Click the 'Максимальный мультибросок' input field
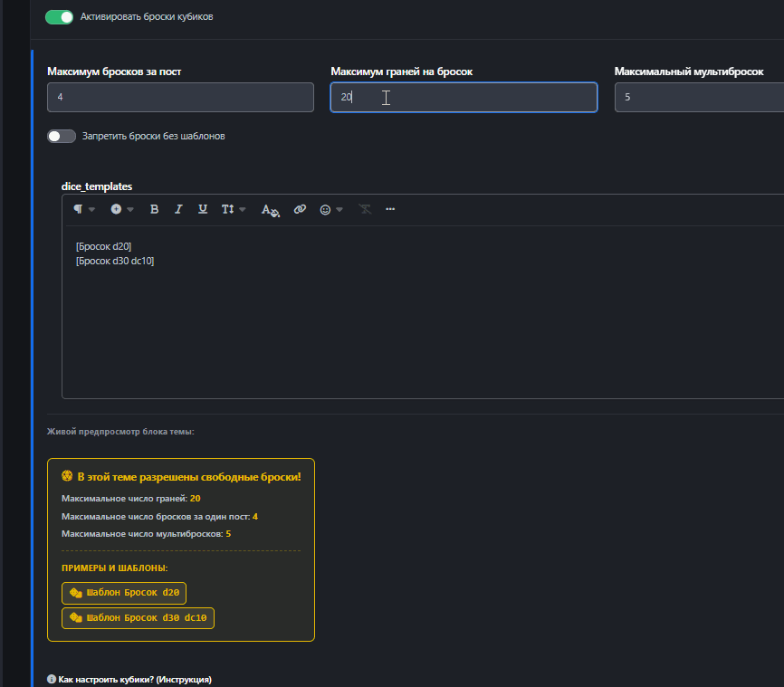The width and height of the screenshot is (784, 687). [697, 97]
